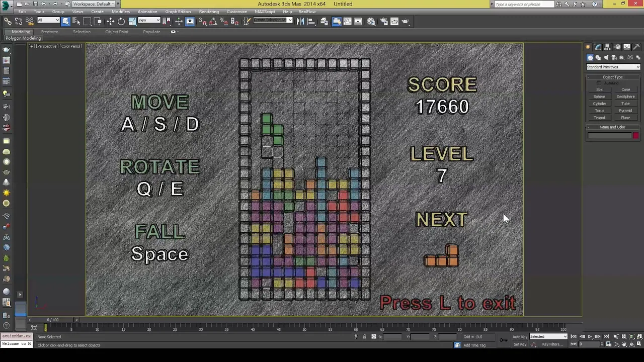Choose the Rectangular Selection Region tool
The image size is (644, 362).
[87, 21]
